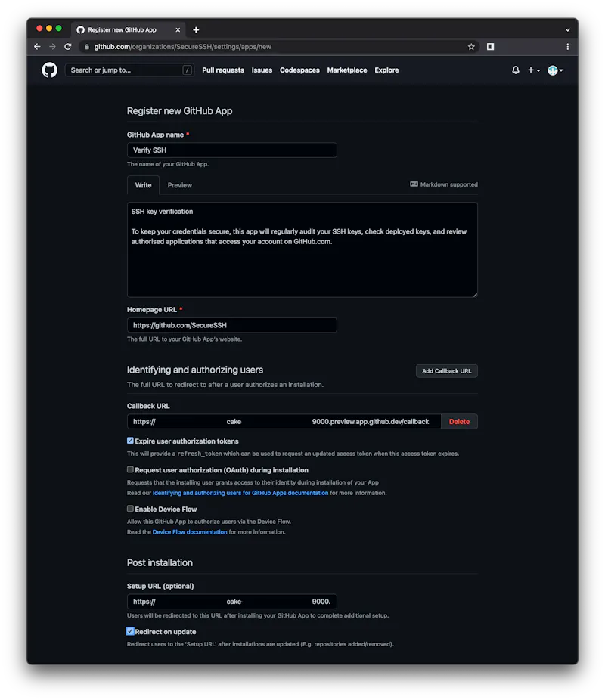Enable Device Flow checkbox
605x700 pixels.
pos(130,509)
